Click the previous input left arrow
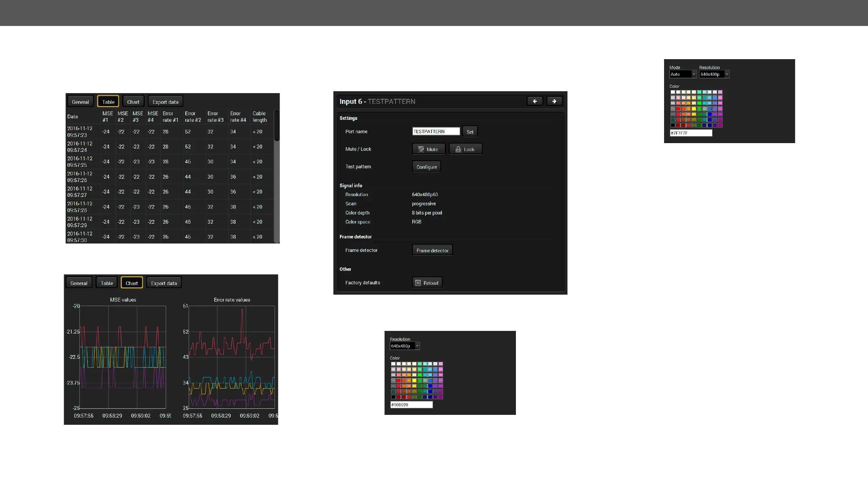Viewport: 868px width, 487px height. tap(535, 101)
